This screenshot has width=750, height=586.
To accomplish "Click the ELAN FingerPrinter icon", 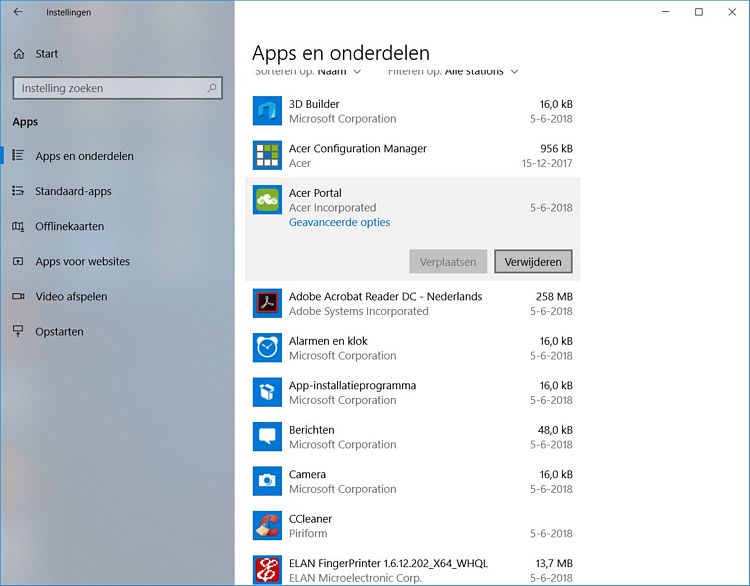I will click(267, 569).
